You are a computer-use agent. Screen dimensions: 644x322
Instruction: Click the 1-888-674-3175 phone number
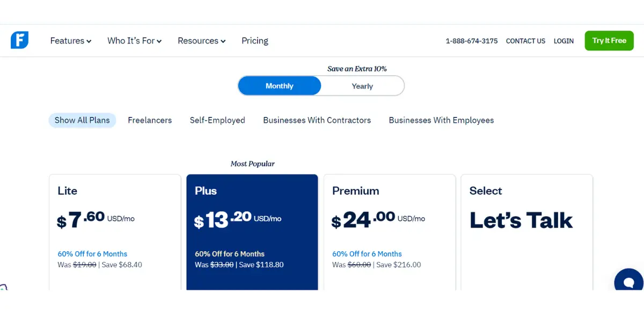pos(472,41)
